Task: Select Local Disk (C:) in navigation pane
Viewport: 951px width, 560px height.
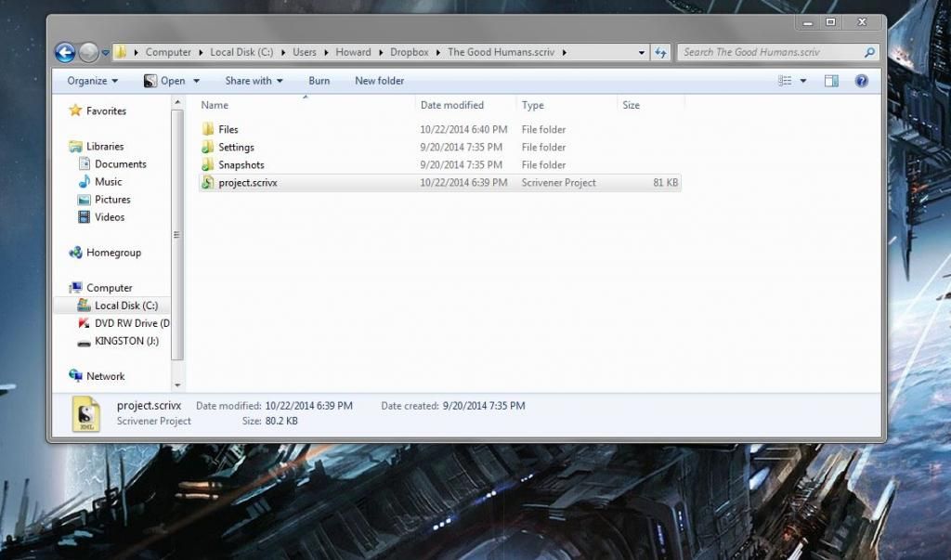Action: coord(126,306)
